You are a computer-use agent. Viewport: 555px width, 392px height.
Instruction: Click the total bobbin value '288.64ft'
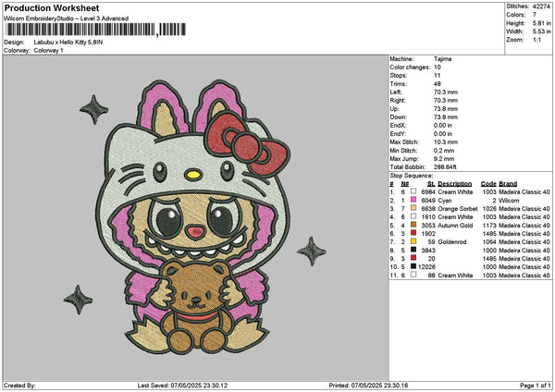point(445,167)
